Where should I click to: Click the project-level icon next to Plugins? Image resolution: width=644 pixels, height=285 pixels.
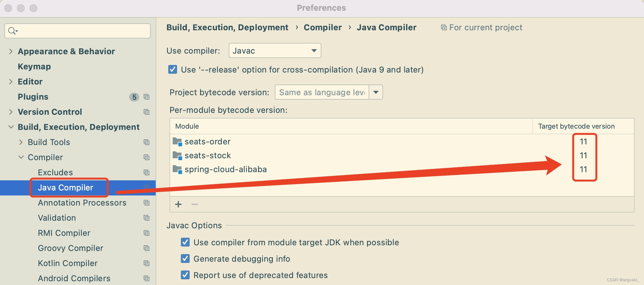click(x=147, y=97)
